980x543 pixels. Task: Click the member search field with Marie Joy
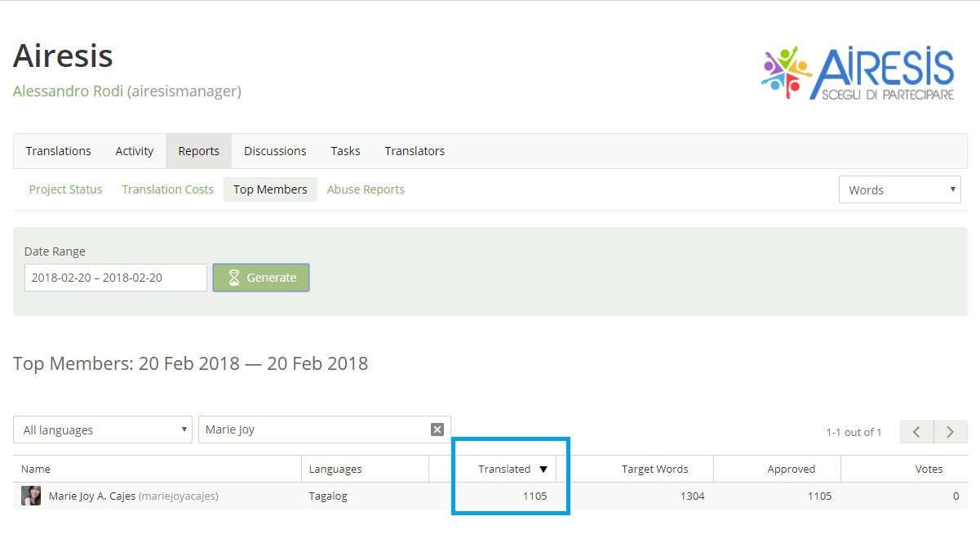325,430
